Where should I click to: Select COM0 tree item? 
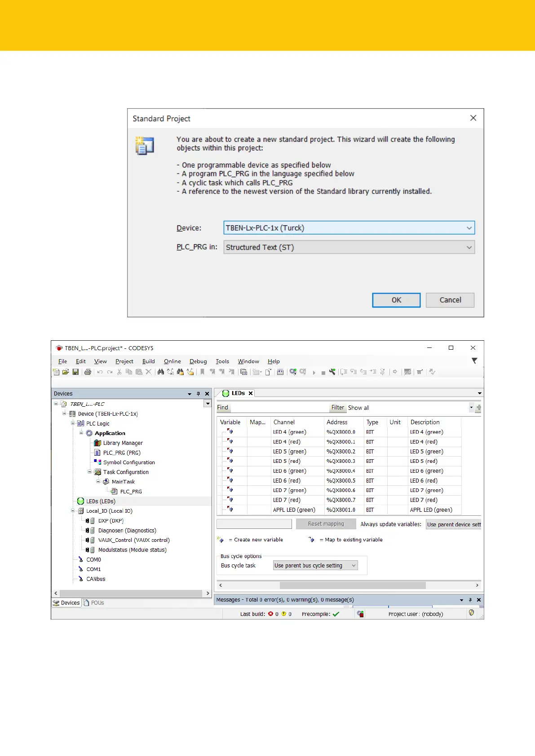(93, 560)
